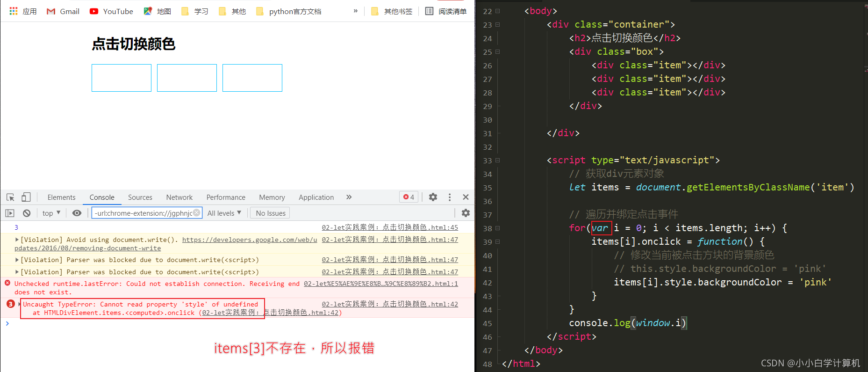Switch to the Sources tab
The image size is (868, 372).
point(140,197)
